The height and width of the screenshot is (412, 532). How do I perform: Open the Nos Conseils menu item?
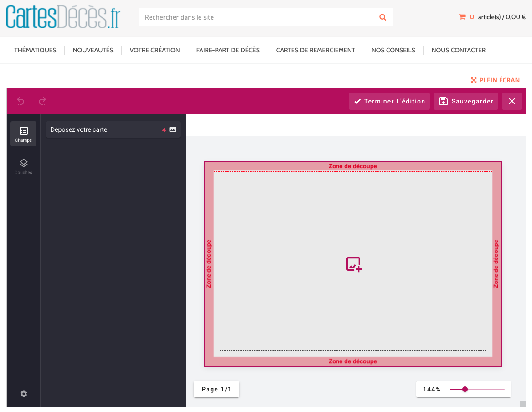click(x=393, y=50)
